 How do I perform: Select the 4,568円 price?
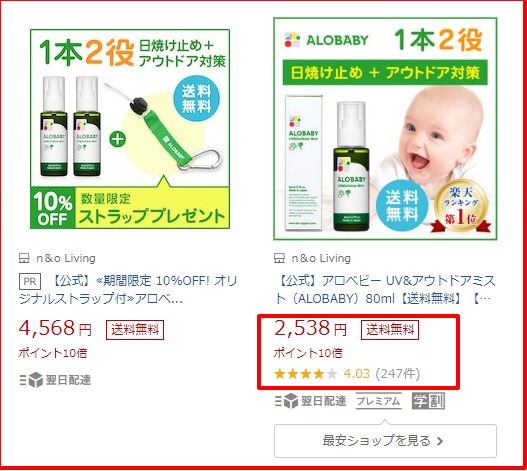(55, 328)
